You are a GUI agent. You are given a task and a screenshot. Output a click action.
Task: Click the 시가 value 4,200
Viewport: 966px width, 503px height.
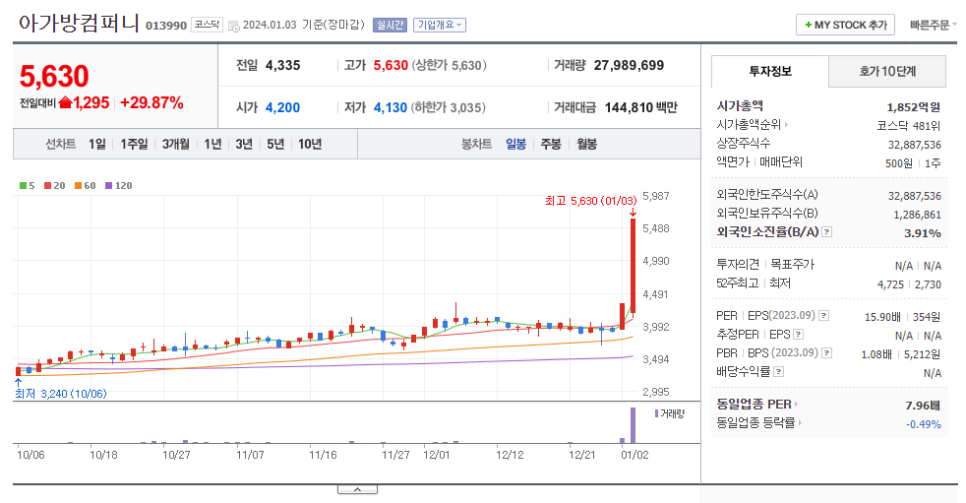283,108
